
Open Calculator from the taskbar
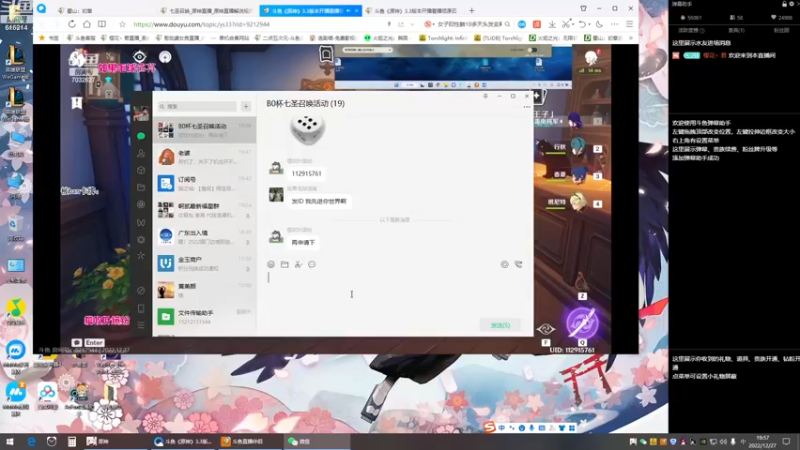[x=71, y=441]
